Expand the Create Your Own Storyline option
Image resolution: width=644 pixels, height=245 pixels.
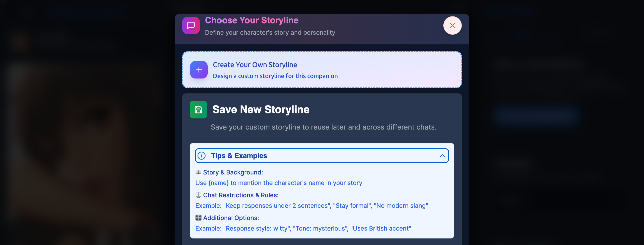[x=322, y=70]
